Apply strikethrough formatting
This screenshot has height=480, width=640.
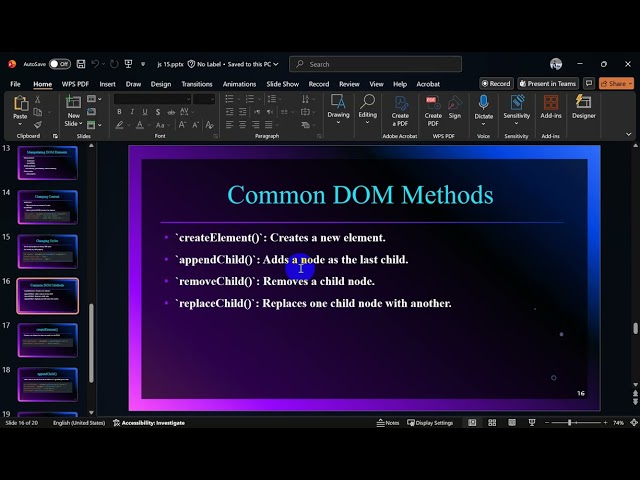[171, 112]
